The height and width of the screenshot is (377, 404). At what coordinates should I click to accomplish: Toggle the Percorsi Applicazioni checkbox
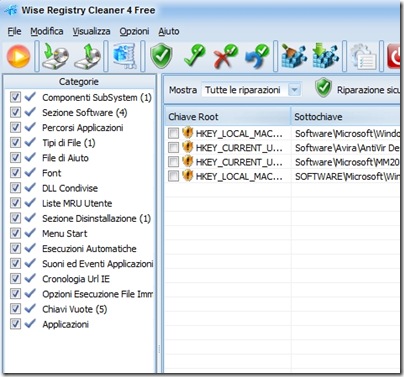tap(15, 127)
